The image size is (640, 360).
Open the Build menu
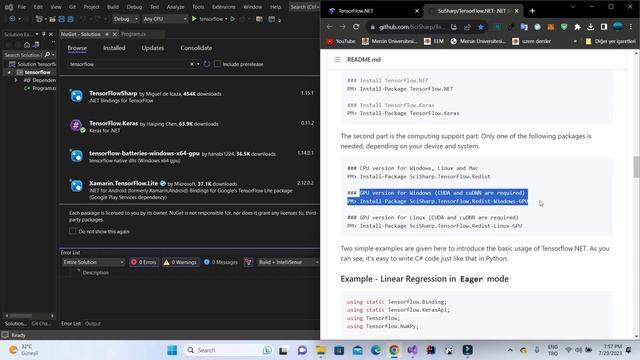click(113, 7)
